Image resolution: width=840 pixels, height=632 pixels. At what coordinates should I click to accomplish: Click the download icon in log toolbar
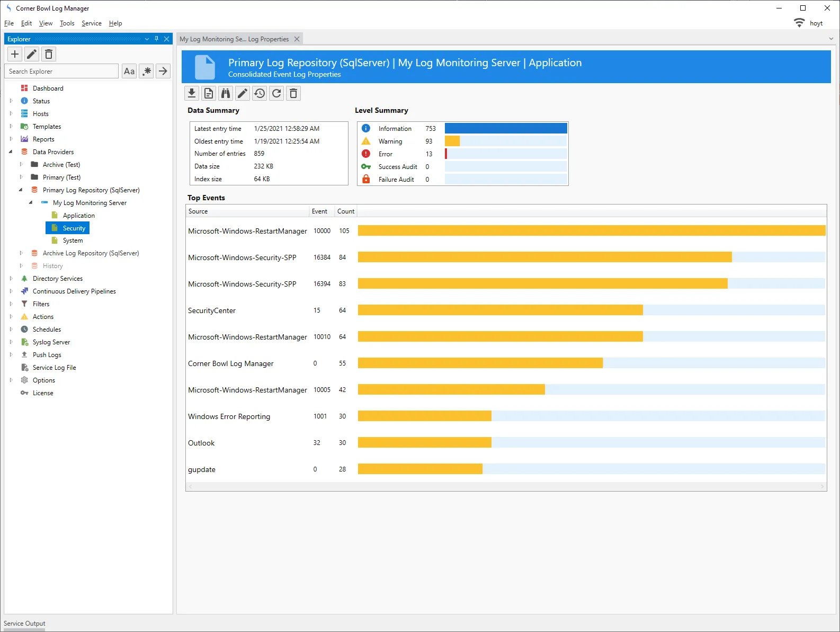[x=192, y=94]
